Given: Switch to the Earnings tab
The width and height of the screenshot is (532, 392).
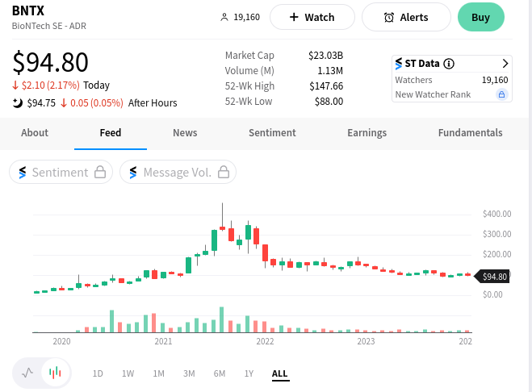Looking at the screenshot, I should pos(367,133).
